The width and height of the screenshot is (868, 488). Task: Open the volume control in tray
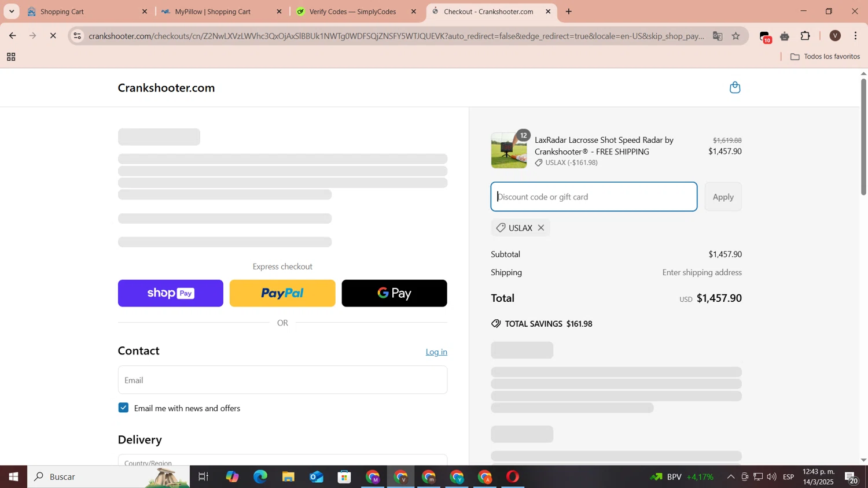click(x=771, y=477)
